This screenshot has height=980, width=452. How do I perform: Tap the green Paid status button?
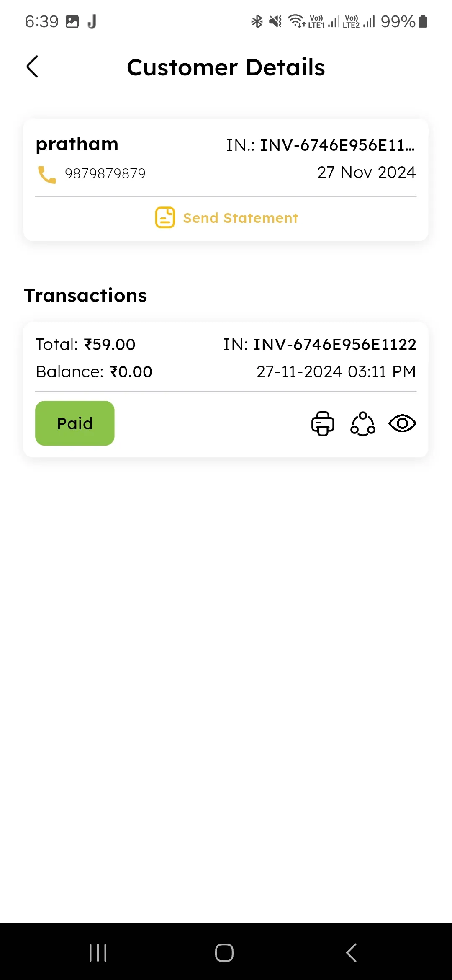75,423
